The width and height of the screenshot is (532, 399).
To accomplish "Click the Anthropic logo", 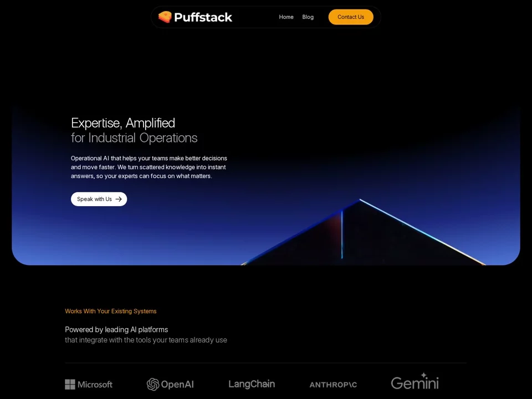I will coord(333,385).
